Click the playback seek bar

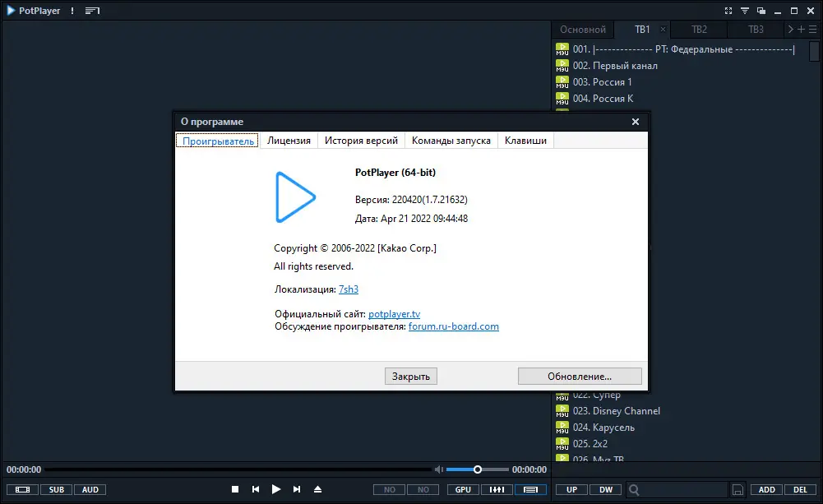(238, 469)
